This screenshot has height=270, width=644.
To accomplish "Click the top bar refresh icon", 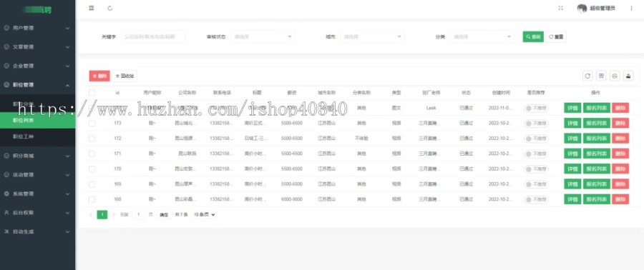I will (109, 8).
